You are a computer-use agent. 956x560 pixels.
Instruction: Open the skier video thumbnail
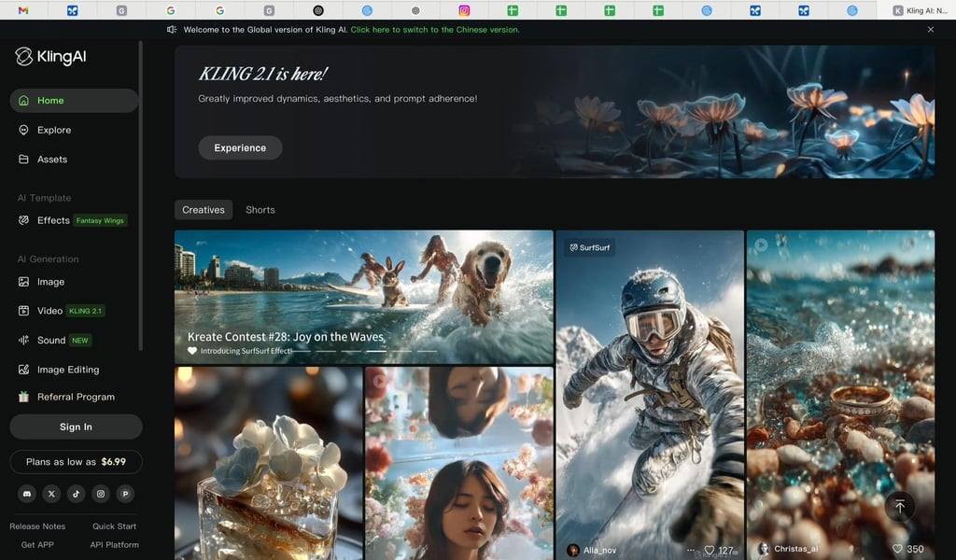coord(650,395)
